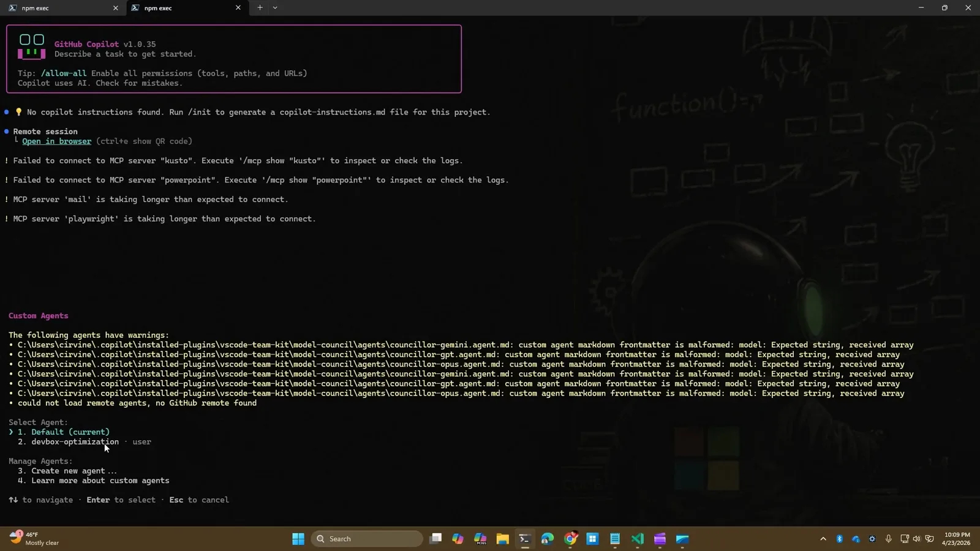The width and height of the screenshot is (980, 551).
Task: Open the Notepad taskbar icon
Action: [x=615, y=539]
